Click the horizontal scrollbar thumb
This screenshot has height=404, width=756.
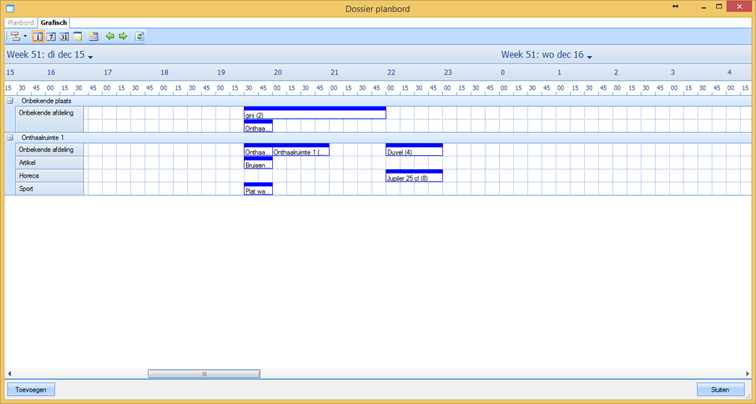pos(204,374)
